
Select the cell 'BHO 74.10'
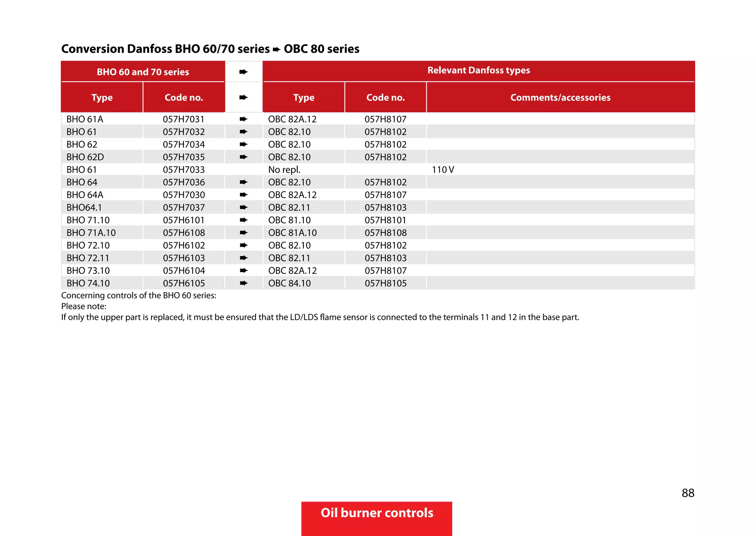click(x=88, y=283)
